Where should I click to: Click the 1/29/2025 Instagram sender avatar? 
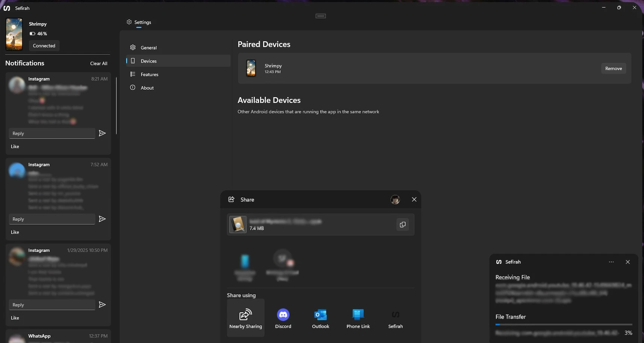(x=17, y=257)
